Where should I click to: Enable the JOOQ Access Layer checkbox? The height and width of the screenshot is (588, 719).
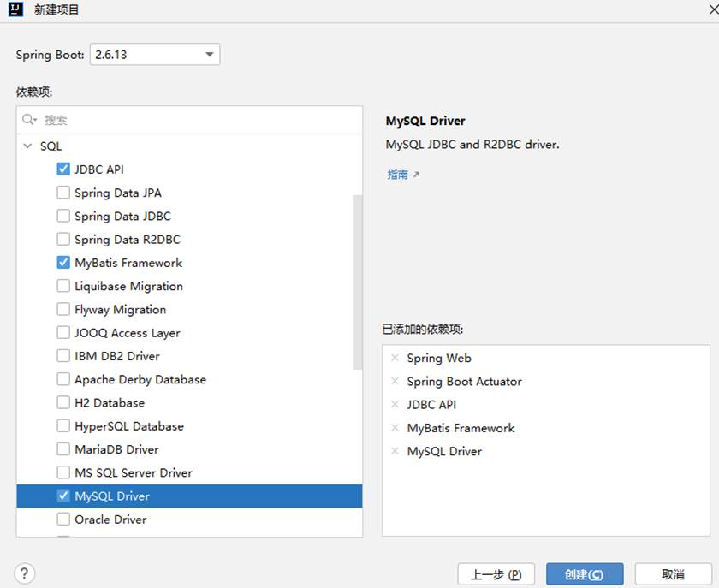point(63,333)
